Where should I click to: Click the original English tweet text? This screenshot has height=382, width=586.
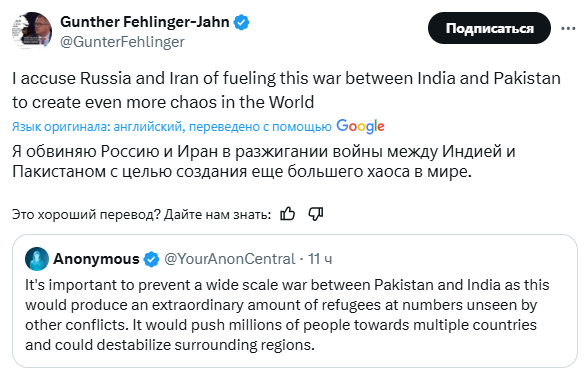point(286,90)
